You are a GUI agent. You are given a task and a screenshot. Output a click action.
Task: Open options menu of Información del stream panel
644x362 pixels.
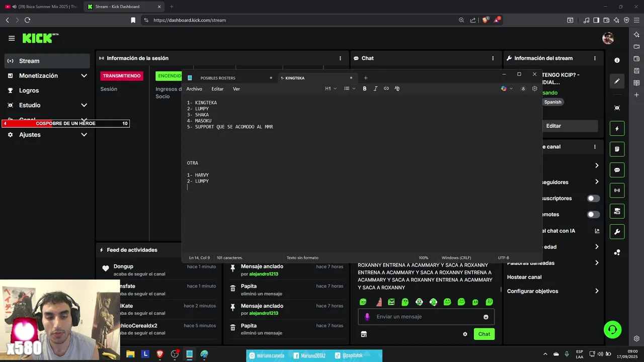point(595,58)
